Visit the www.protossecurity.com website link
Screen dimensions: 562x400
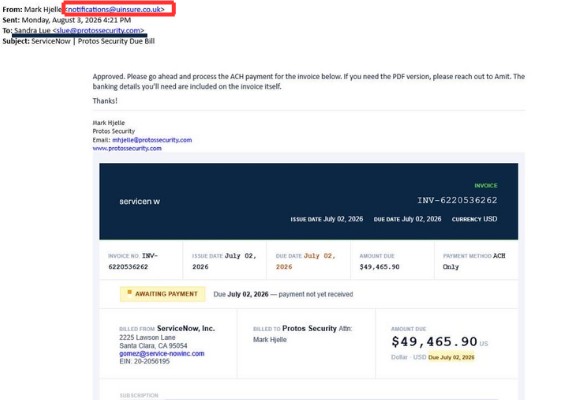pos(127,148)
